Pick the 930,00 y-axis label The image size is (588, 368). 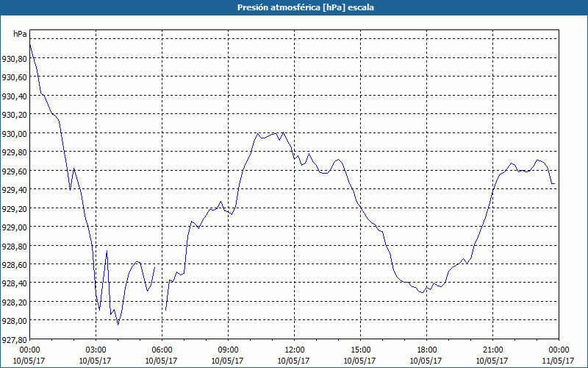click(15, 134)
